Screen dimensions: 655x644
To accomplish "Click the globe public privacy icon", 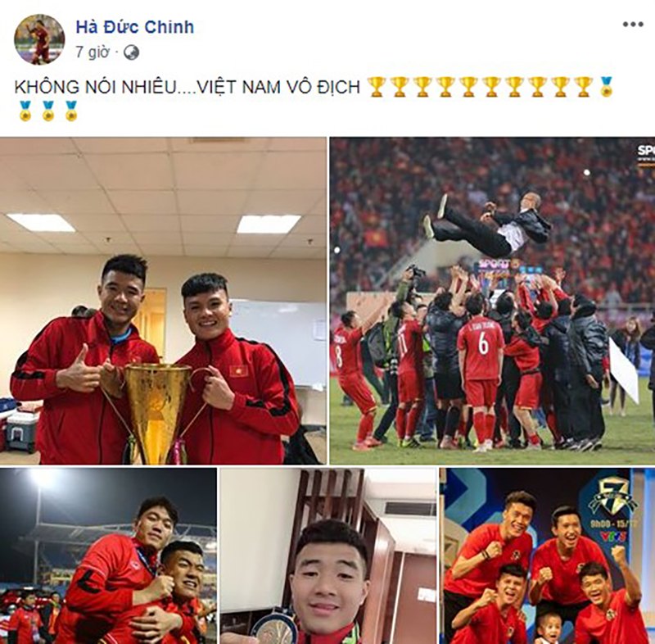I will (131, 52).
